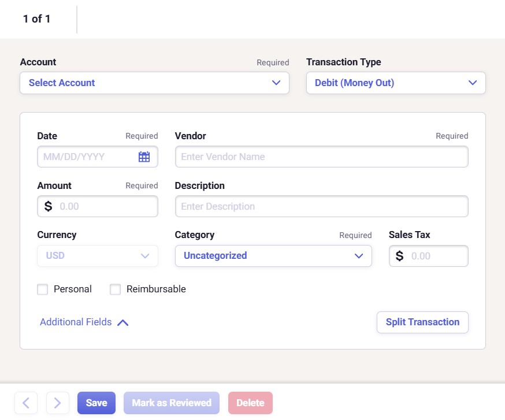The width and height of the screenshot is (505, 420).
Task: Delete the current transaction
Action: click(x=250, y=403)
